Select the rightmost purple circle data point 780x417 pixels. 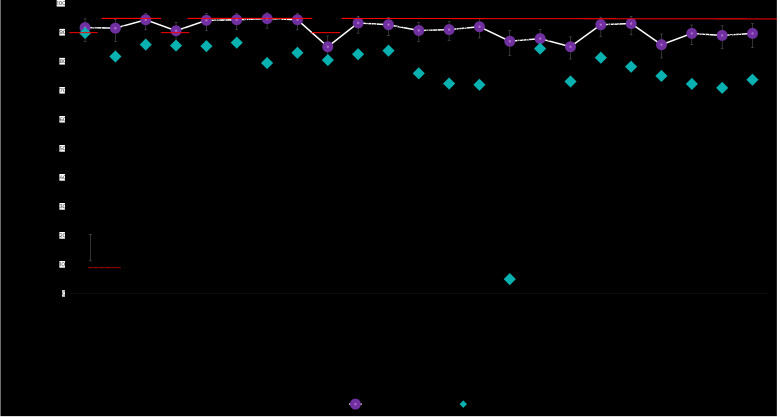point(752,33)
